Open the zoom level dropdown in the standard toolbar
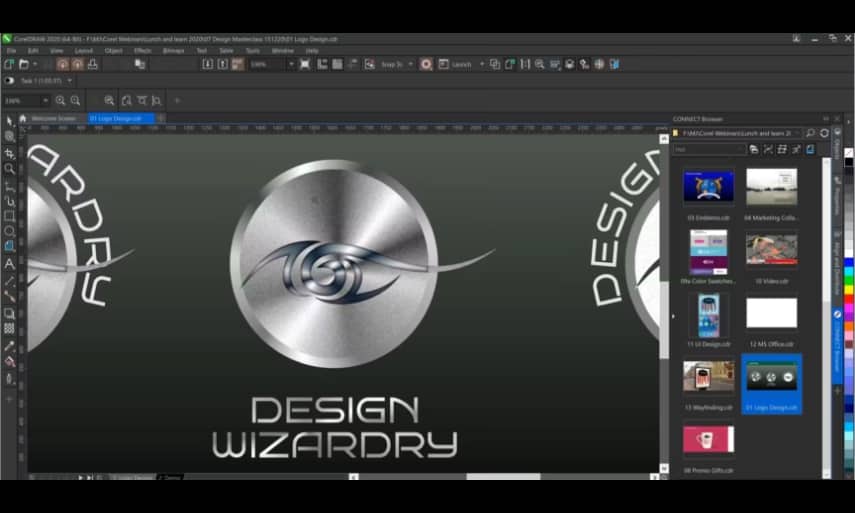Screen dimensions: 855x513 click(x=291, y=64)
